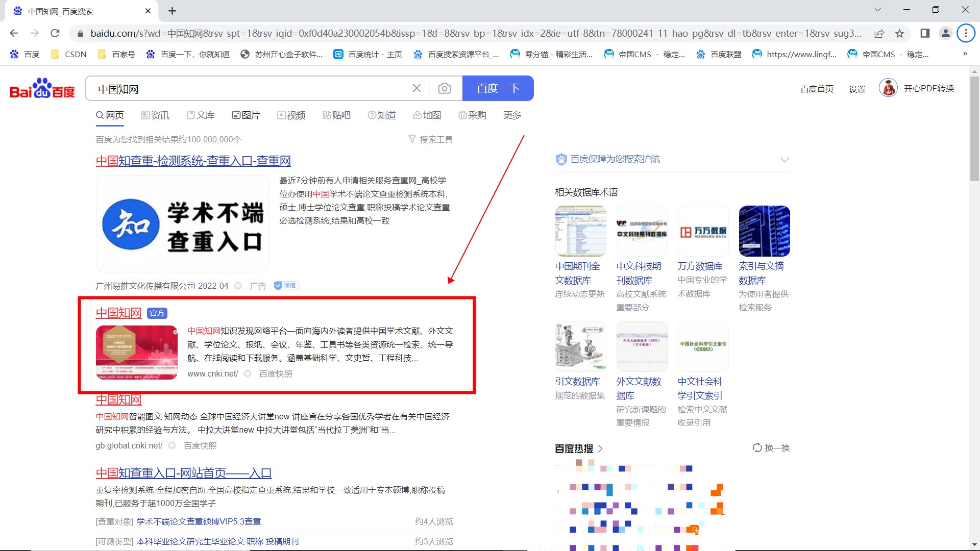The image size is (980, 551).
Task: Open 中国知网 官方 result link
Action: 118,313
